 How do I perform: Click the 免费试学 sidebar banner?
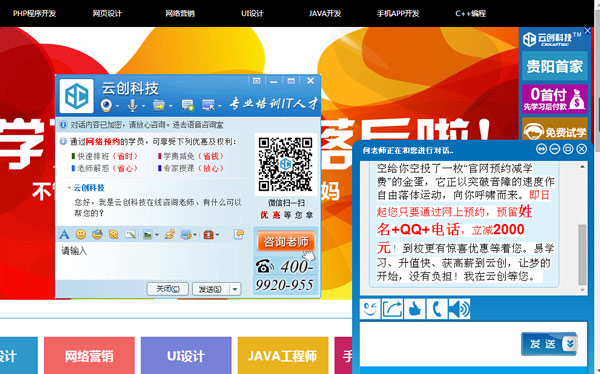[x=554, y=130]
